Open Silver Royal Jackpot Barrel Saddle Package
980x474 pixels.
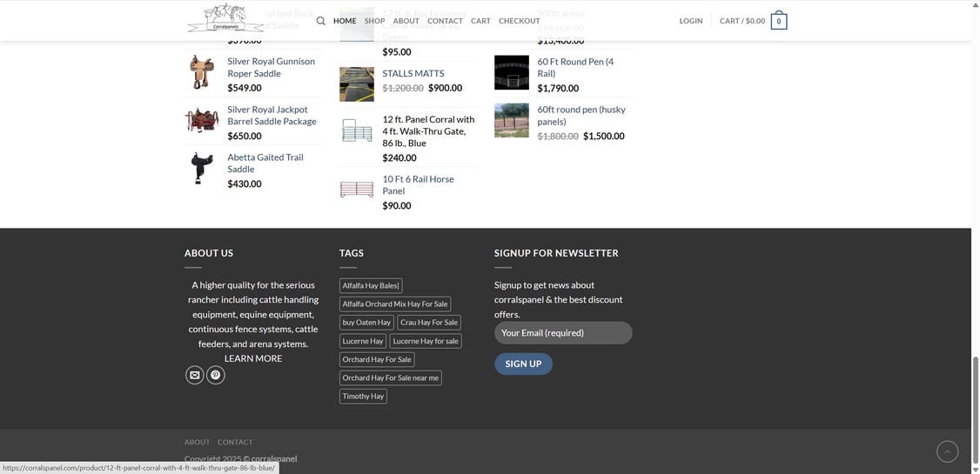coord(272,116)
